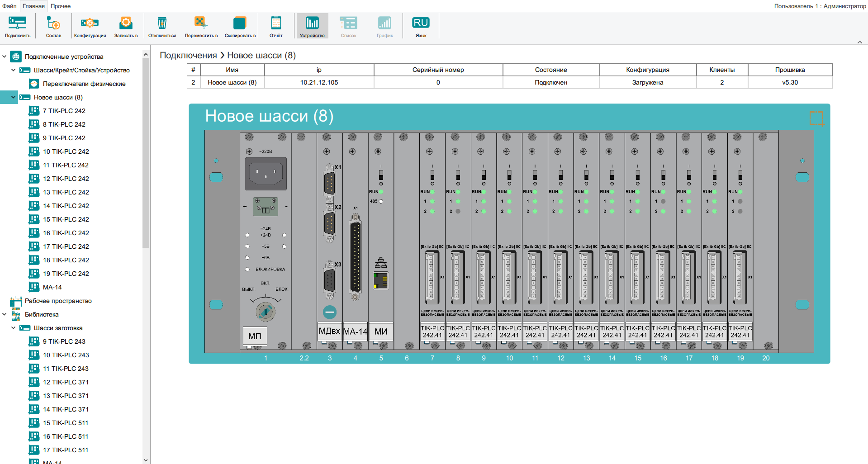Select Рабочее пространство tree item
This screenshot has width=868, height=464.
coord(58,301)
